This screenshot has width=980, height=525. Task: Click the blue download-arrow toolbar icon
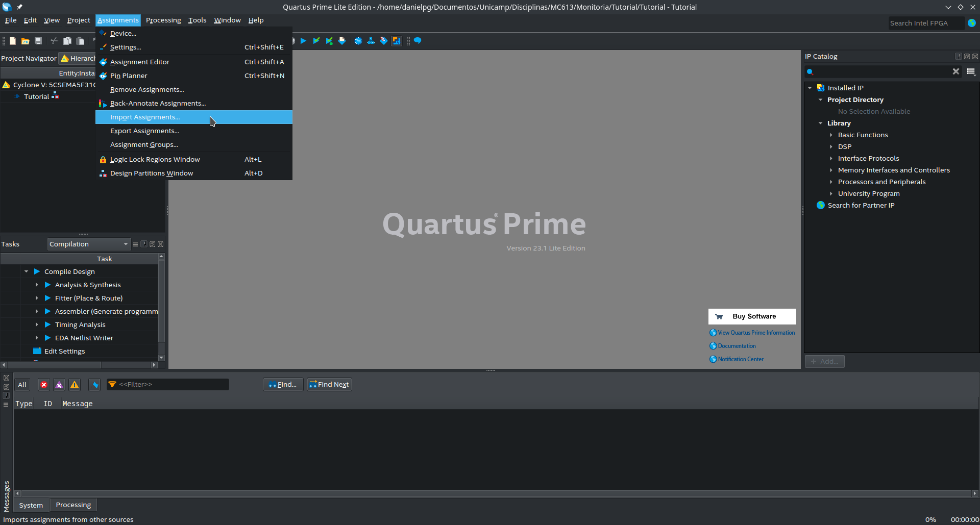pyautogui.click(x=342, y=41)
